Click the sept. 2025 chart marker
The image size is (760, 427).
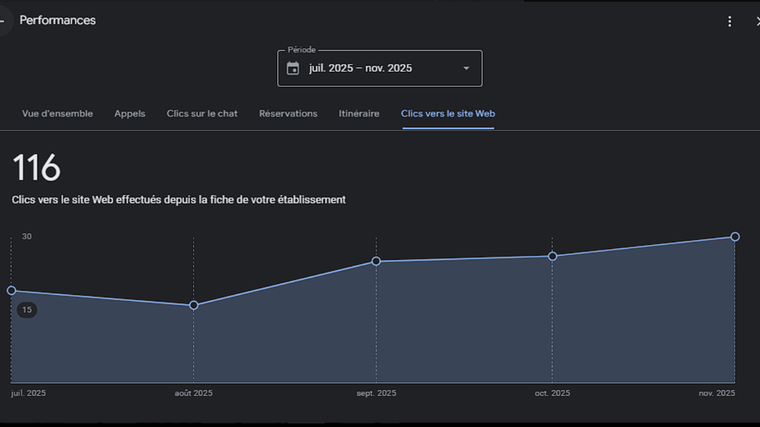(376, 261)
